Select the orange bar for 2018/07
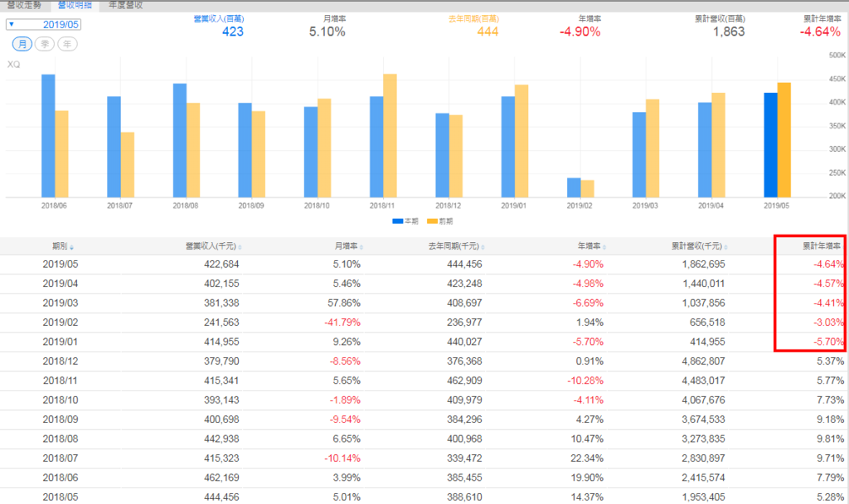 [x=127, y=165]
